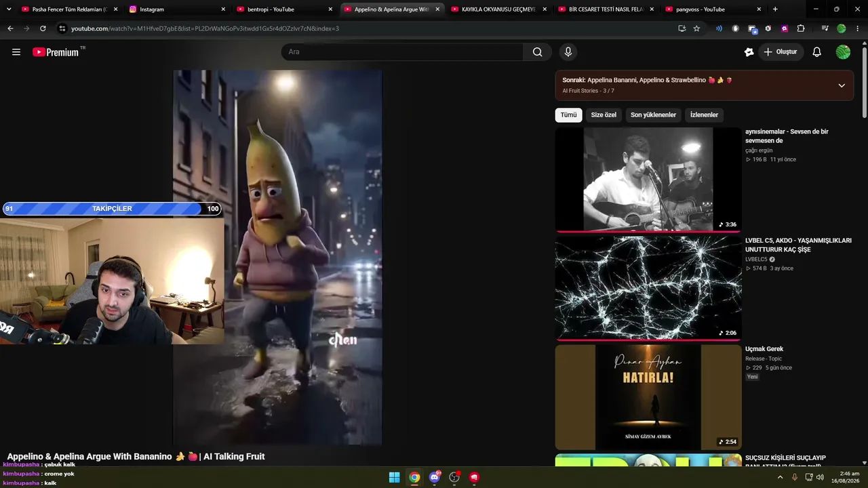Close the pangvoss - YouTube tab
Viewport: 868px width, 488px height.
[x=759, y=9]
